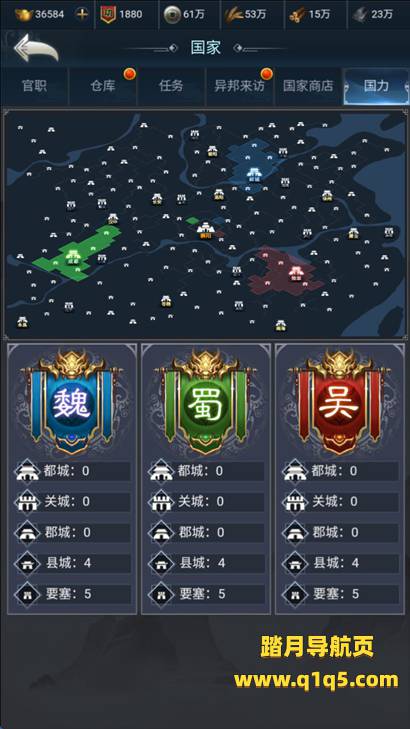Image resolution: width=410 pixels, height=729 pixels.
Task: Switch to the 仓库 tab
Action: click(103, 86)
